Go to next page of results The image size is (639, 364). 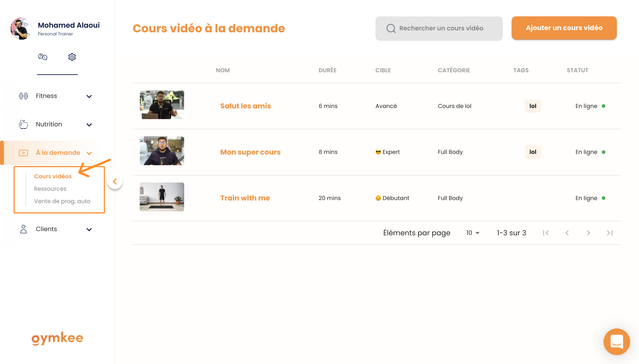[588, 233]
